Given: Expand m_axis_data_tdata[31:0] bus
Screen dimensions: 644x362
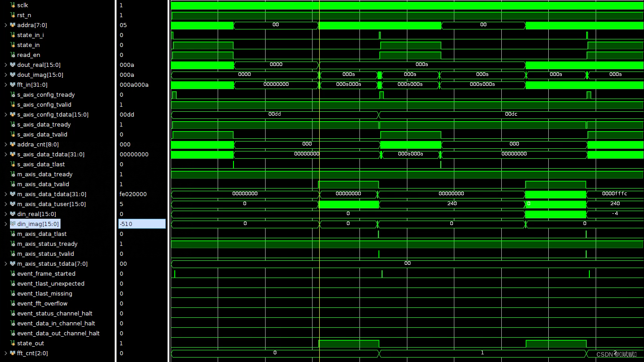Looking at the screenshot, I should click(x=5, y=194).
